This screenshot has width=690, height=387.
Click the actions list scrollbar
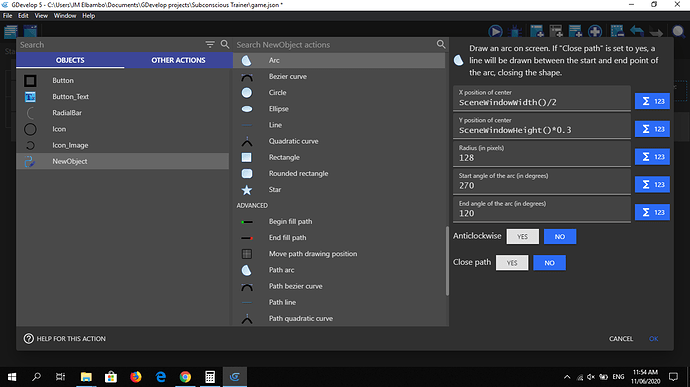pyautogui.click(x=447, y=261)
